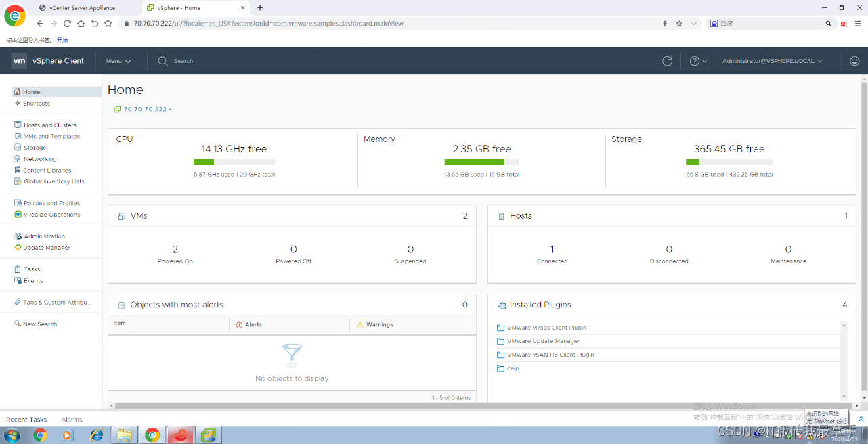The height and width of the screenshot is (444, 868).
Task: Bookmark page with the star icon
Action: pyautogui.click(x=679, y=23)
